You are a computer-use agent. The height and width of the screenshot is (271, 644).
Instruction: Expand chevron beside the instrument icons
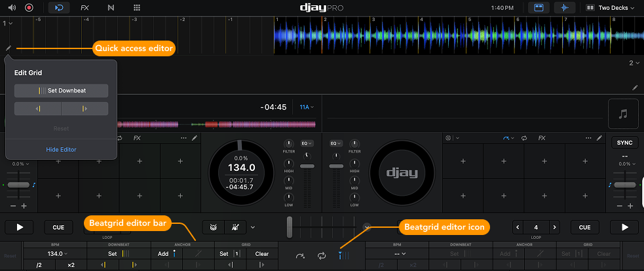tap(253, 227)
